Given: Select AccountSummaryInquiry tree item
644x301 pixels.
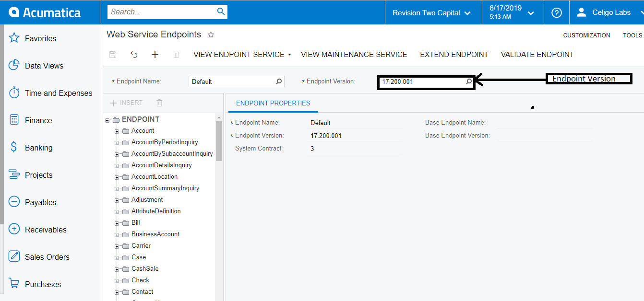Looking at the screenshot, I should [x=165, y=188].
